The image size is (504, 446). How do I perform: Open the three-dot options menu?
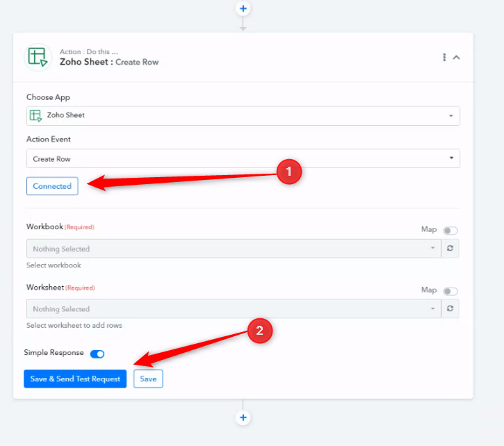tap(444, 57)
